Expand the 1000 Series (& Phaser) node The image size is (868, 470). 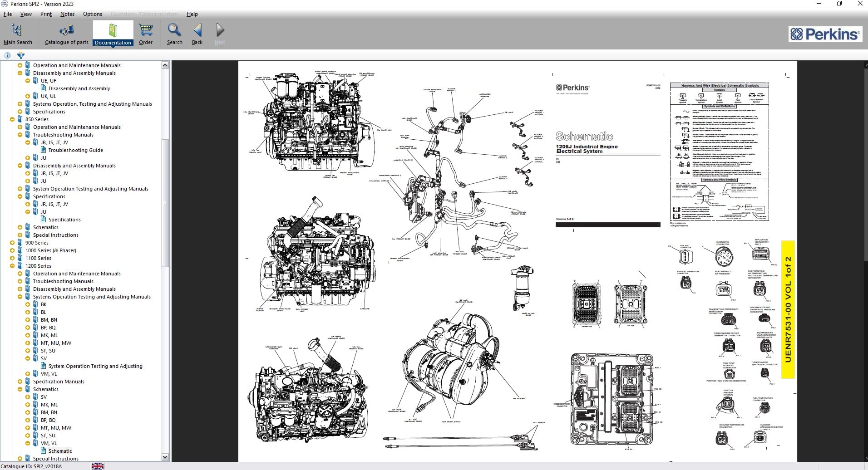click(x=12, y=250)
